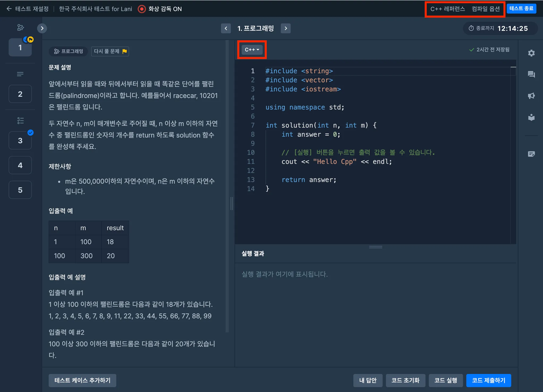This screenshot has height=392, width=543.
Task: Toggle 화상 감독 ON recording indicator
Action: pyautogui.click(x=142, y=9)
